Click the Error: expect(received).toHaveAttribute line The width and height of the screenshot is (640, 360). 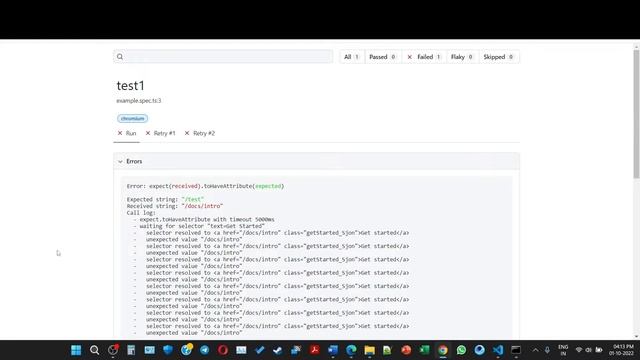click(x=205, y=186)
